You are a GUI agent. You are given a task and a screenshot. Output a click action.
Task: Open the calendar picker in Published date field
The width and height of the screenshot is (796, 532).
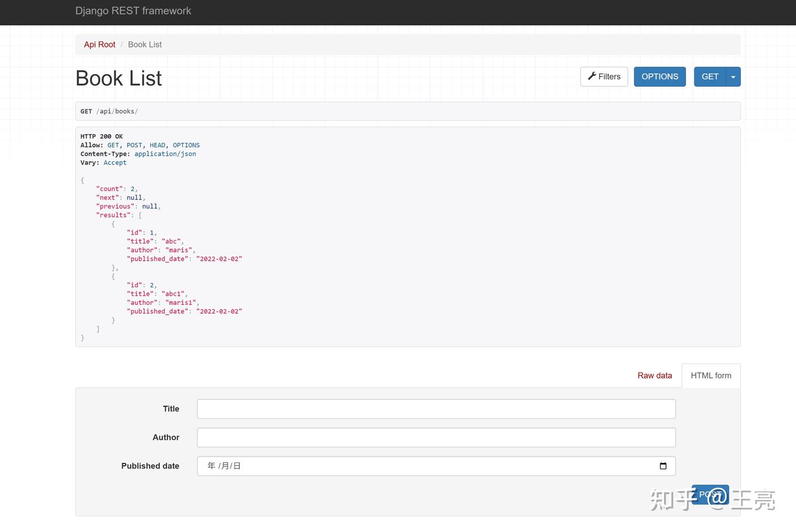[x=663, y=466]
